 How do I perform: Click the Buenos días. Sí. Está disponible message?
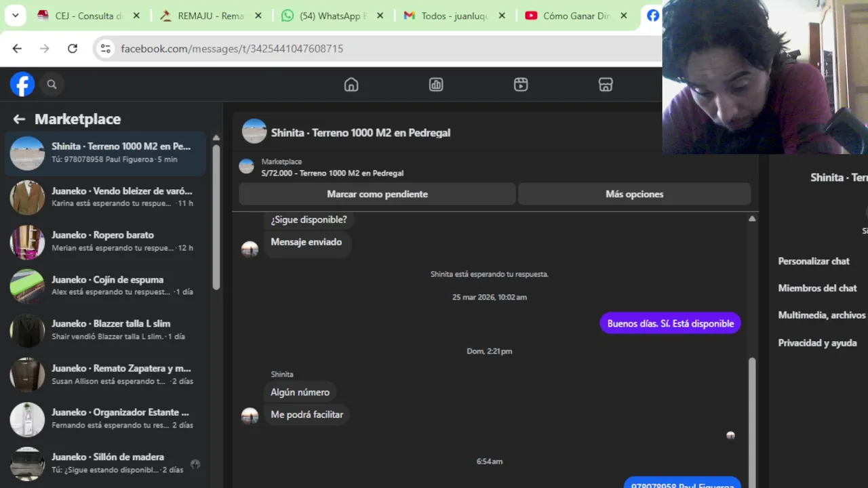pyautogui.click(x=671, y=323)
